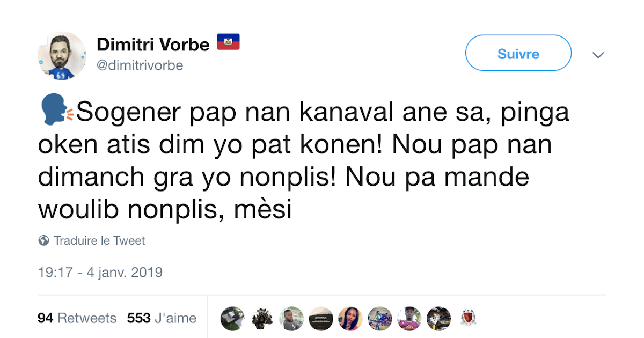Viewport: 644px width, 338px height.
Task: Open the first liker's avatar in the row
Action: [232, 319]
